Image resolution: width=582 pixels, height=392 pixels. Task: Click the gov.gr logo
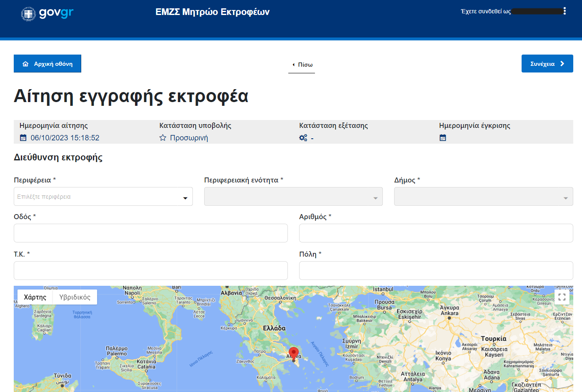click(47, 13)
